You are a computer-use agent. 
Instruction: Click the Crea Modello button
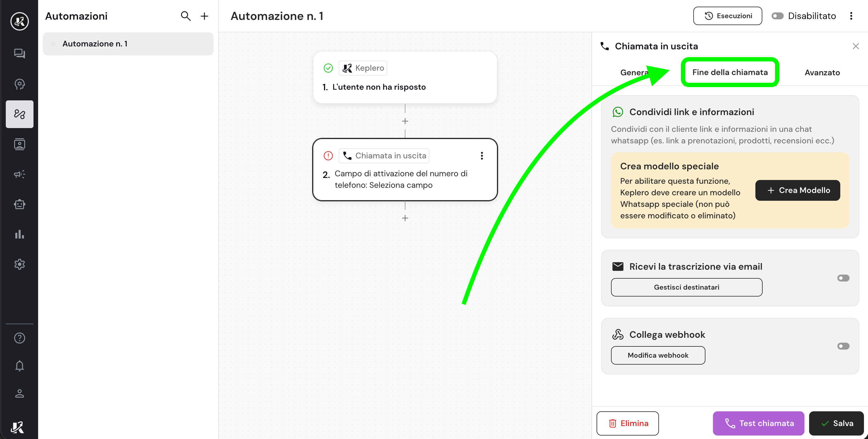[797, 190]
